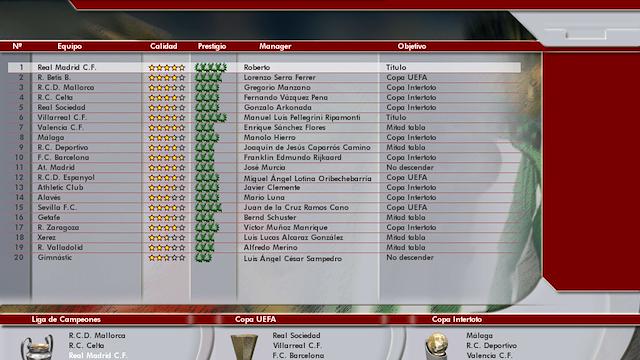Select the R. Betis B. team

(x=54, y=78)
